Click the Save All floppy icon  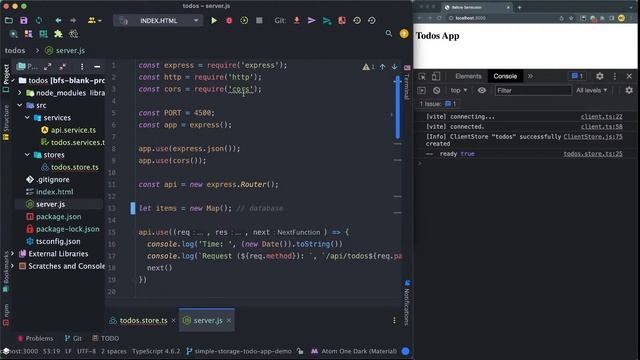[24, 20]
